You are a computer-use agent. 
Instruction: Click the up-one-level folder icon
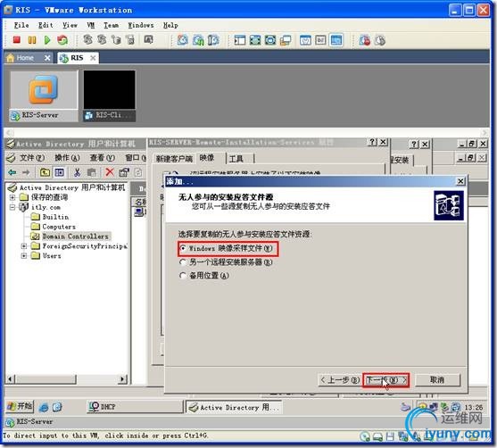click(x=45, y=172)
